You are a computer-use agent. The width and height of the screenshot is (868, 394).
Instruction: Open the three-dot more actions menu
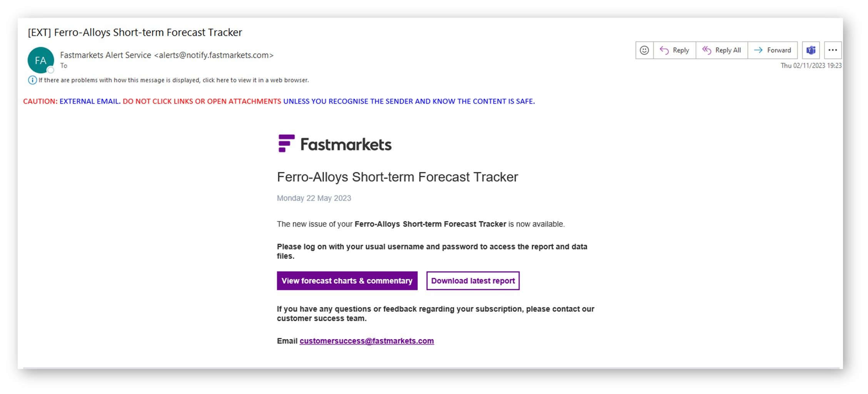(833, 50)
